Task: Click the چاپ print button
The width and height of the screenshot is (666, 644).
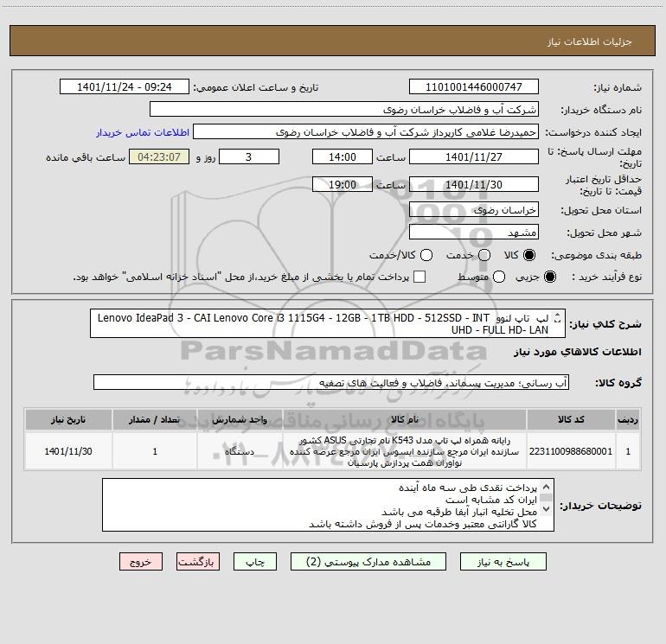Action: (255, 562)
